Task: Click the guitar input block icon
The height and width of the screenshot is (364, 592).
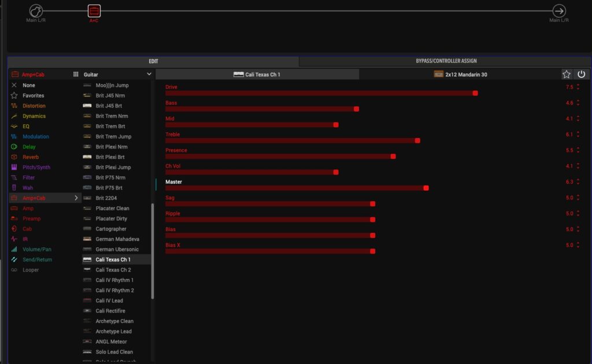Action: pyautogui.click(x=36, y=11)
